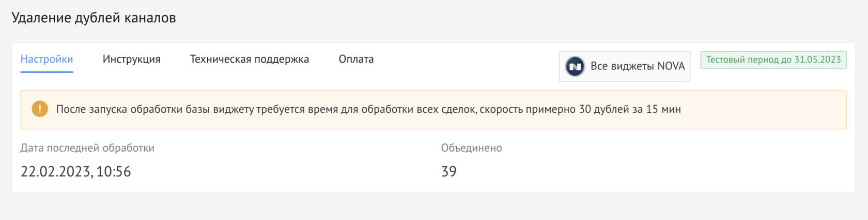Click the orange exclamation warning icon
868x220 pixels.
(40, 109)
